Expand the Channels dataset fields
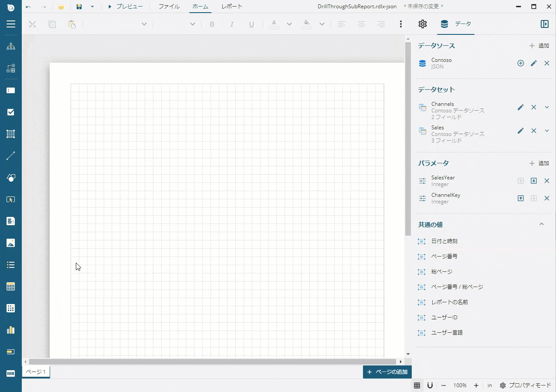This screenshot has height=392, width=556. point(547,107)
